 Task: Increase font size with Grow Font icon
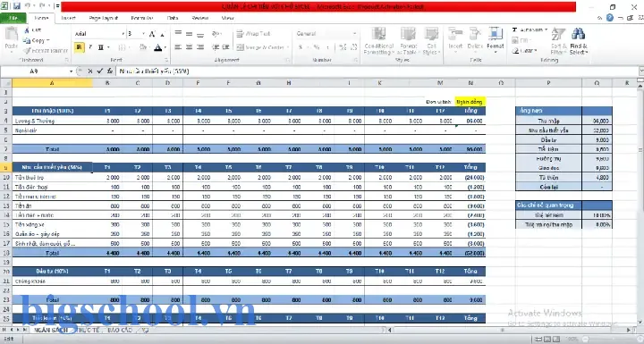tap(152, 34)
